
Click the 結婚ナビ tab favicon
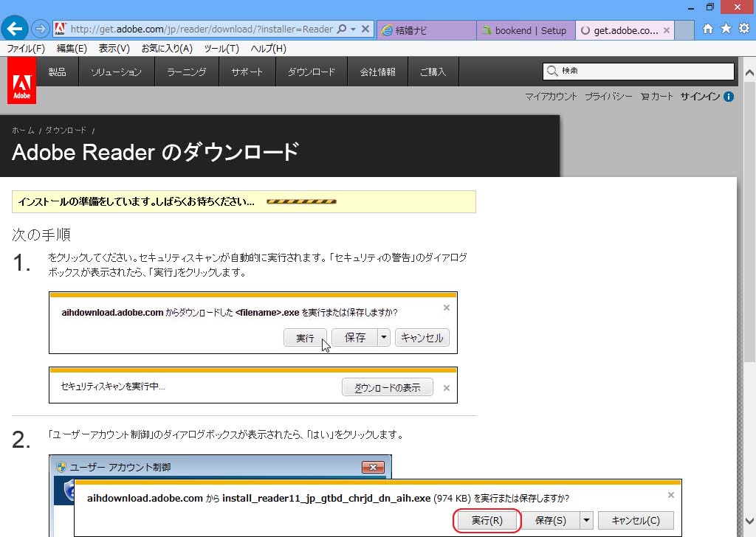point(389,30)
